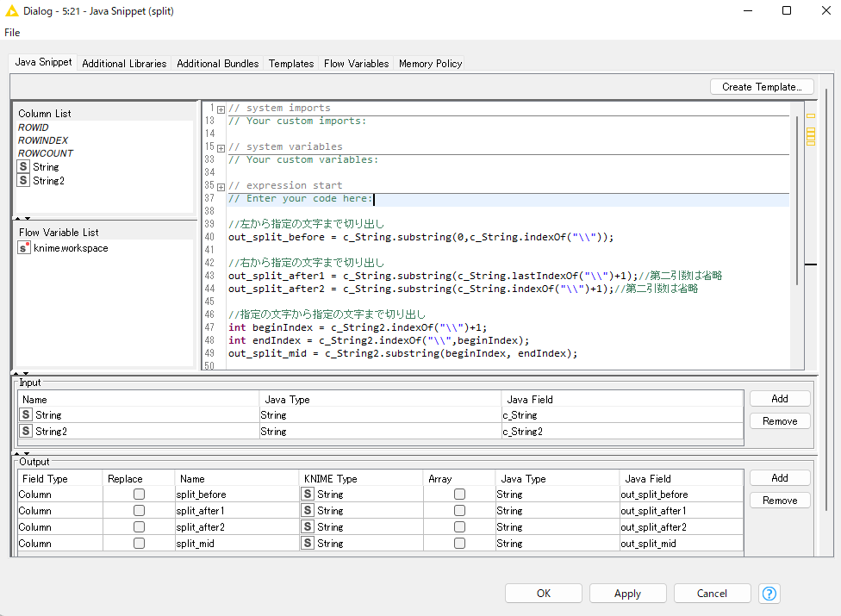Viewport: 841px width, 616px height.
Task: Enable the Array checkbox for split_after1
Action: click(x=459, y=511)
